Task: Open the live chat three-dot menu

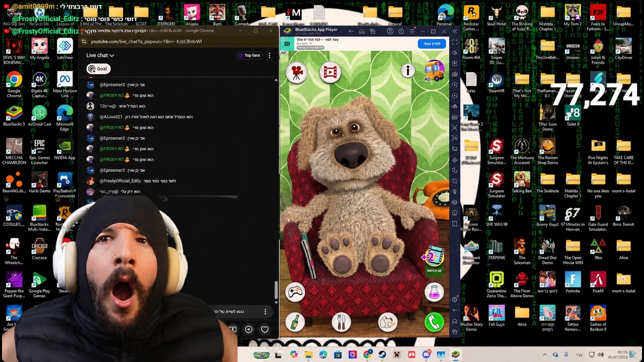Action: coord(269,55)
